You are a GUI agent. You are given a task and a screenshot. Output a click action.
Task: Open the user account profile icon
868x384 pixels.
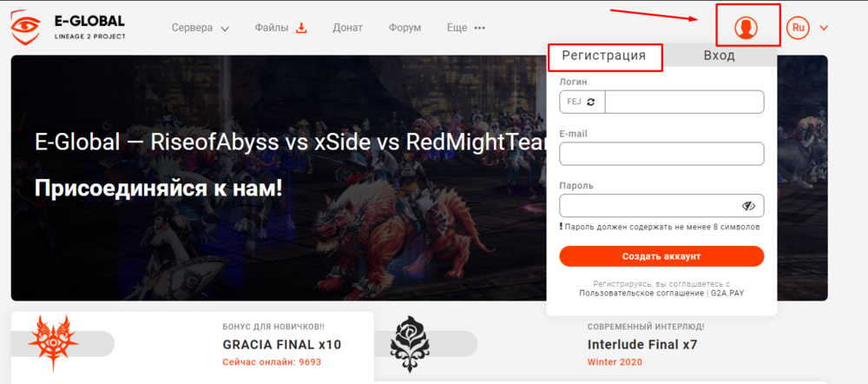(x=746, y=27)
